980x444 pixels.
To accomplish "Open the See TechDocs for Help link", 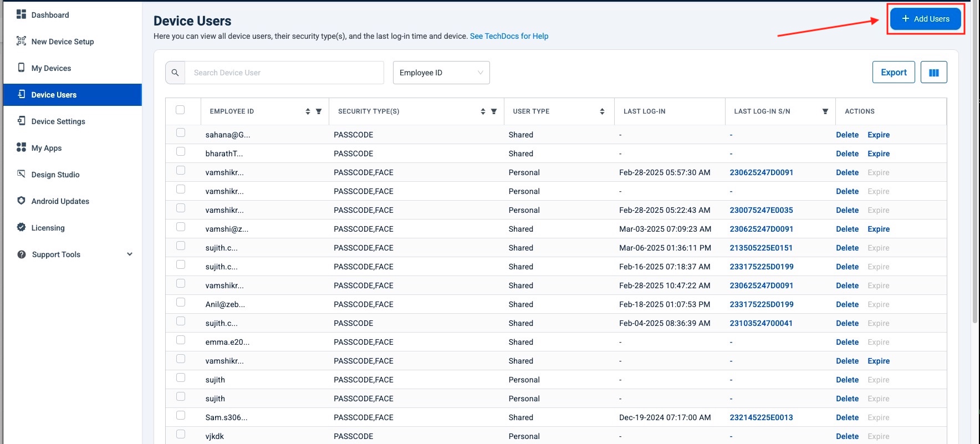I will pos(509,36).
